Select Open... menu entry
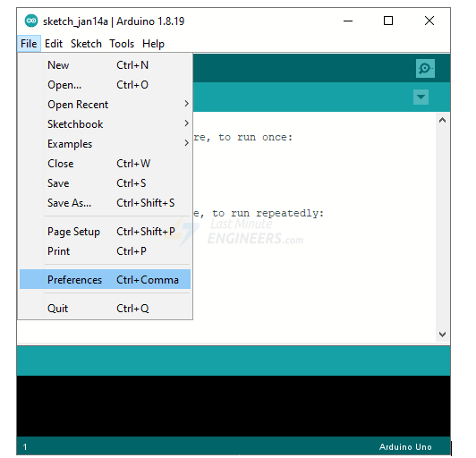This screenshot has width=476, height=458. [105, 85]
